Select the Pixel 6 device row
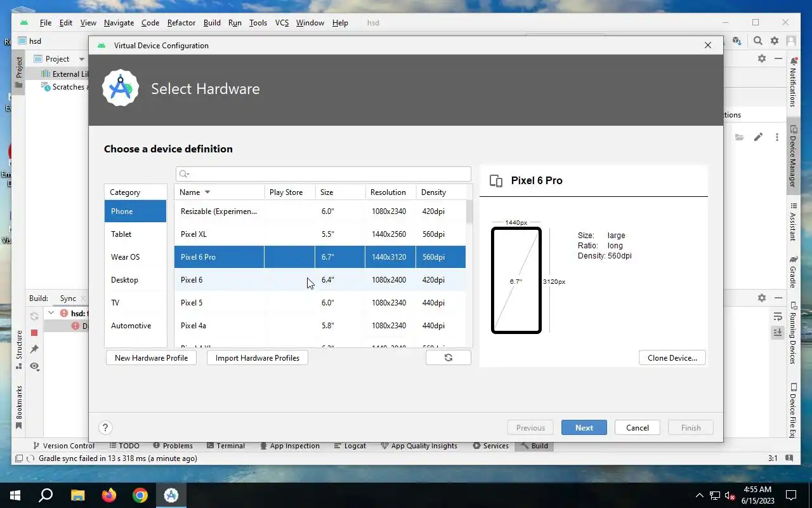812x508 pixels. 320,280
